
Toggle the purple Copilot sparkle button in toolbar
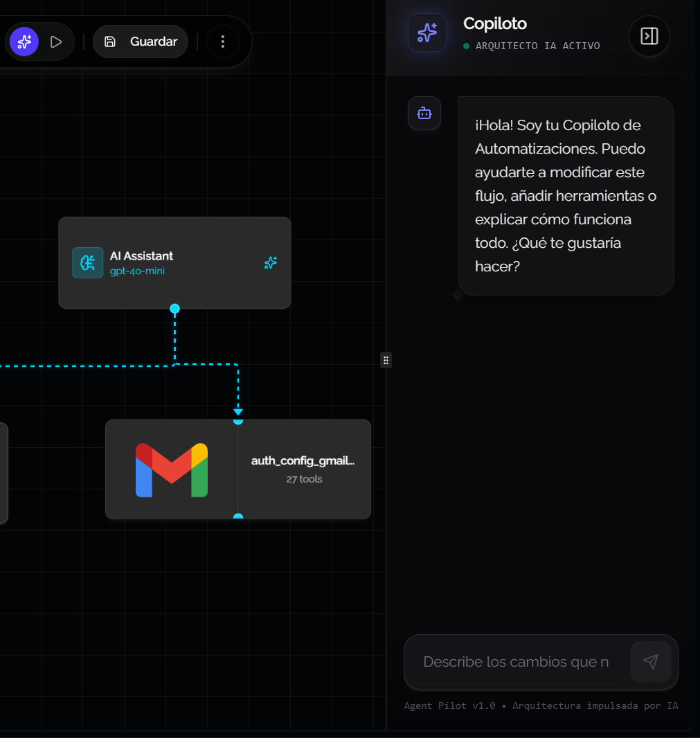(24, 42)
